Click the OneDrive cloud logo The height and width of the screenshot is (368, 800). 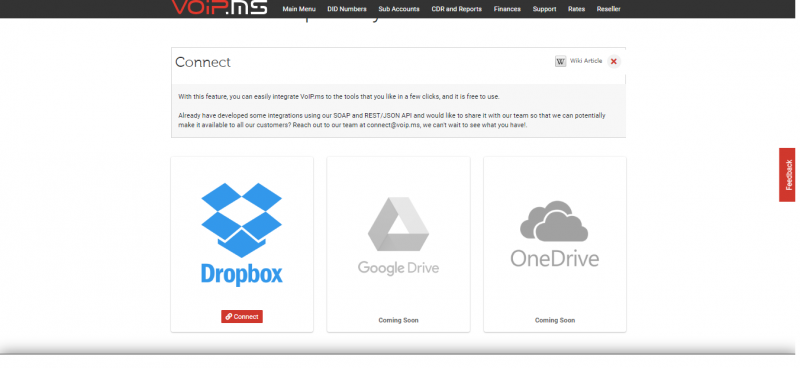[x=555, y=234]
